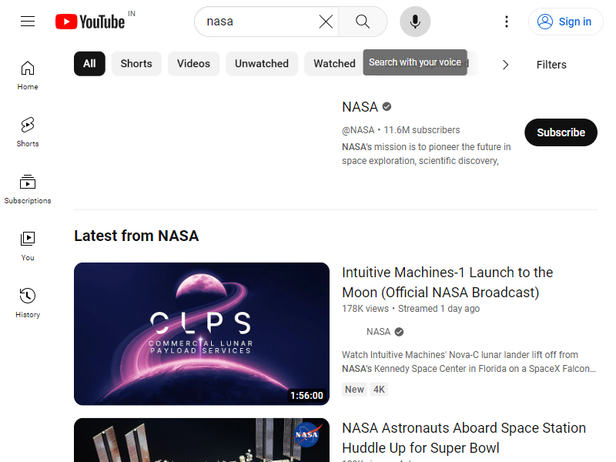Viewport: 616px width, 462px height.
Task: Open the You section in sidebar
Action: tap(28, 246)
